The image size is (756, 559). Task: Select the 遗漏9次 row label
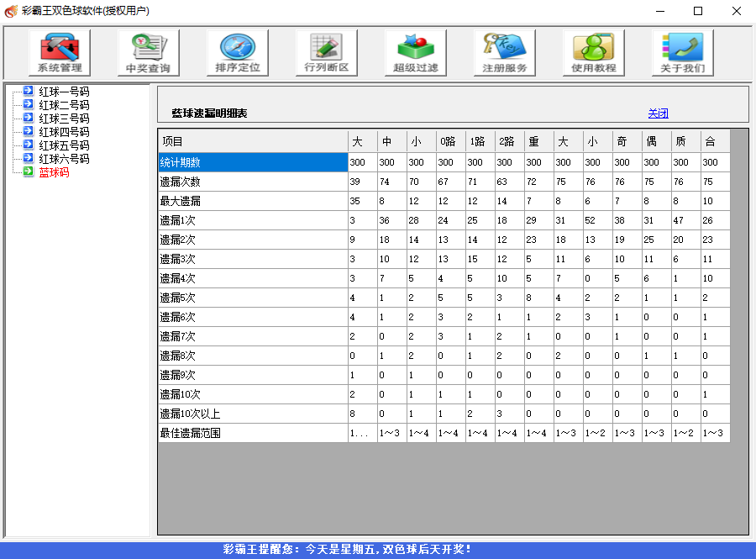coord(253,375)
